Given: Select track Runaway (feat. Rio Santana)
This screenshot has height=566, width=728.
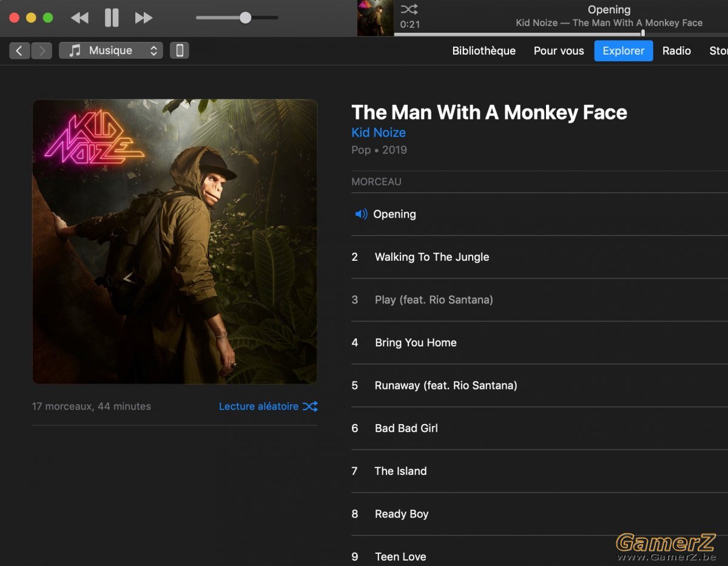Looking at the screenshot, I should click(x=539, y=385).
